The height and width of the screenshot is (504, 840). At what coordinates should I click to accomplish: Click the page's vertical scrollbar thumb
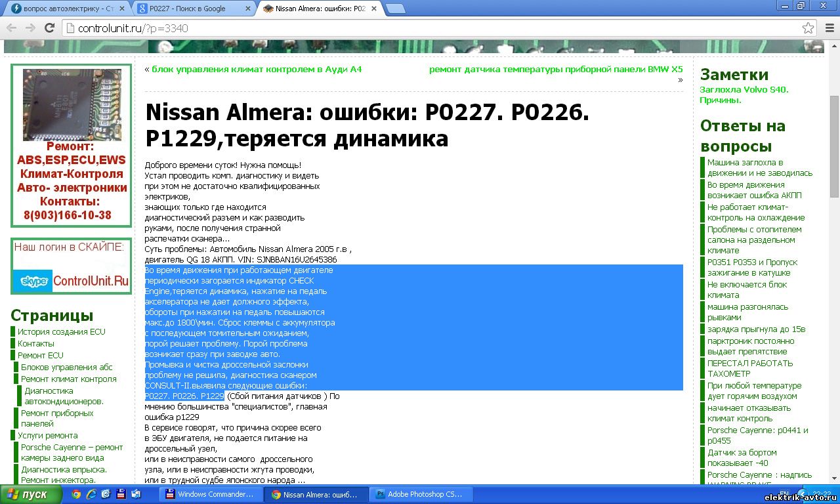click(834, 146)
